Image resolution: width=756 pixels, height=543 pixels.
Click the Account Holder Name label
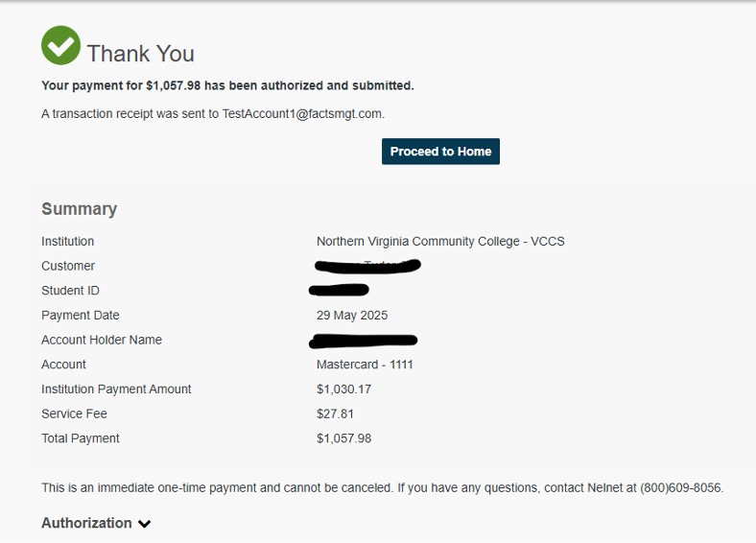point(102,340)
